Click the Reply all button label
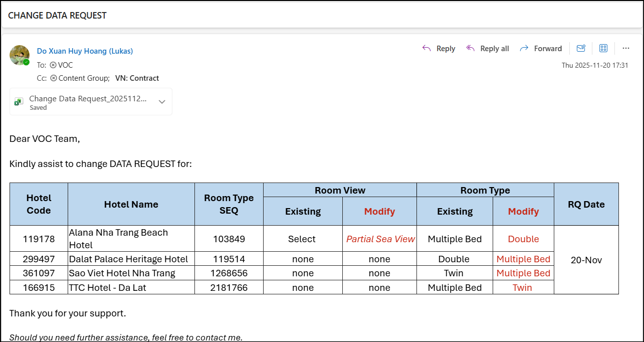The image size is (644, 342). 495,49
